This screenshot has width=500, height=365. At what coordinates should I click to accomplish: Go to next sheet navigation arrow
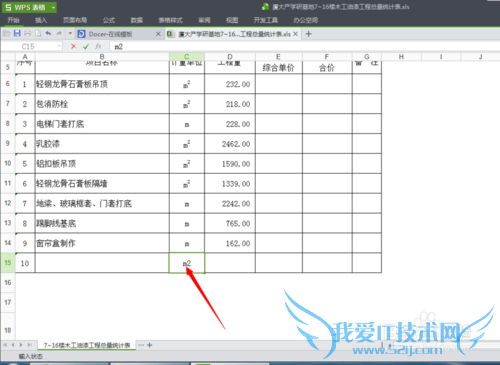(21, 345)
